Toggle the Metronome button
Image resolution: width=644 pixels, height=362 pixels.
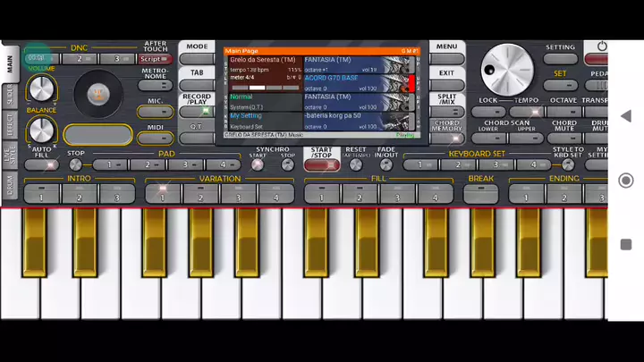point(155,88)
